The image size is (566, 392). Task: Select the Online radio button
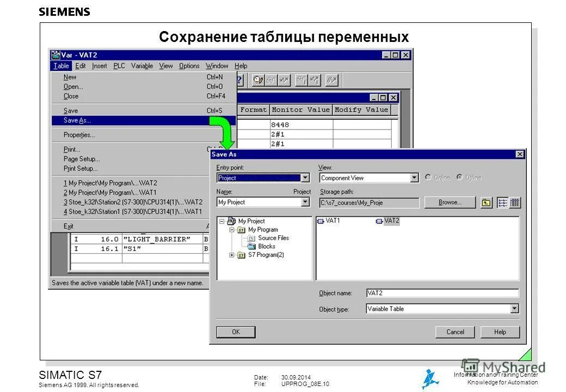428,177
